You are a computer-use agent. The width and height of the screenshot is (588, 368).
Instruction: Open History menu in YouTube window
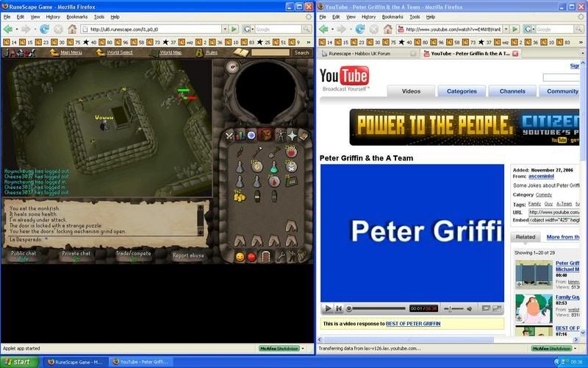369,17
